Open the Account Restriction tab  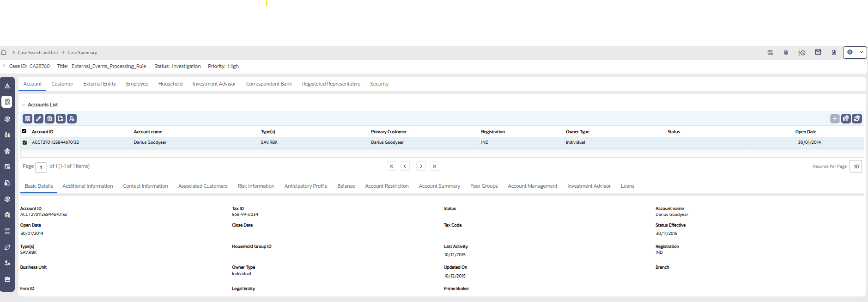click(387, 186)
